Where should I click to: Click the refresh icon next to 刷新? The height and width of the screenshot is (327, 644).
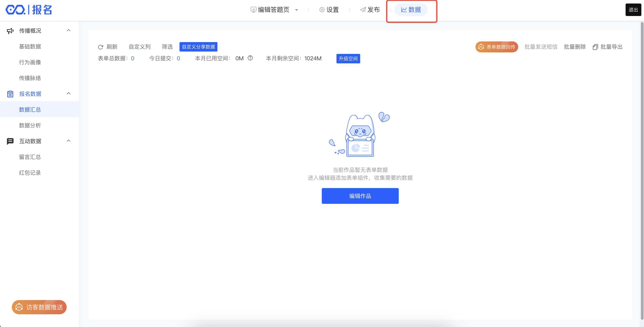point(100,47)
